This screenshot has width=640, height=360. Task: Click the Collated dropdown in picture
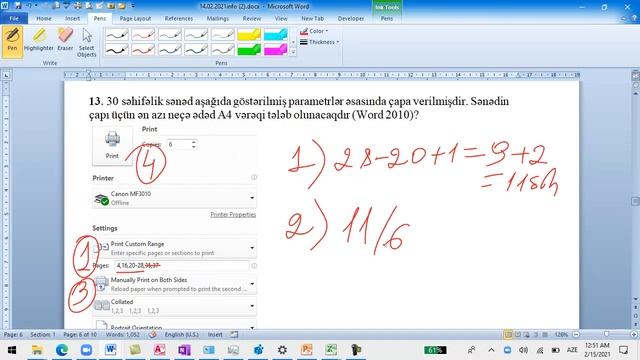pos(174,306)
